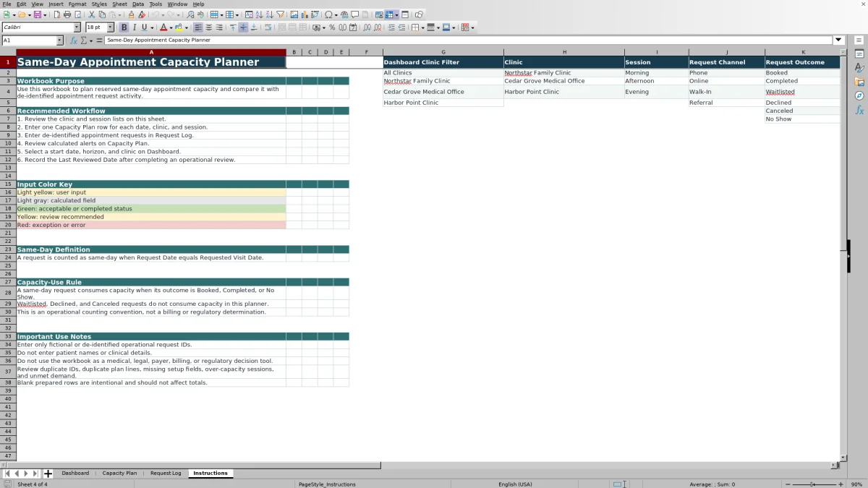868x488 pixels.
Task: Toggle Wrap Text
Action: coord(268,27)
